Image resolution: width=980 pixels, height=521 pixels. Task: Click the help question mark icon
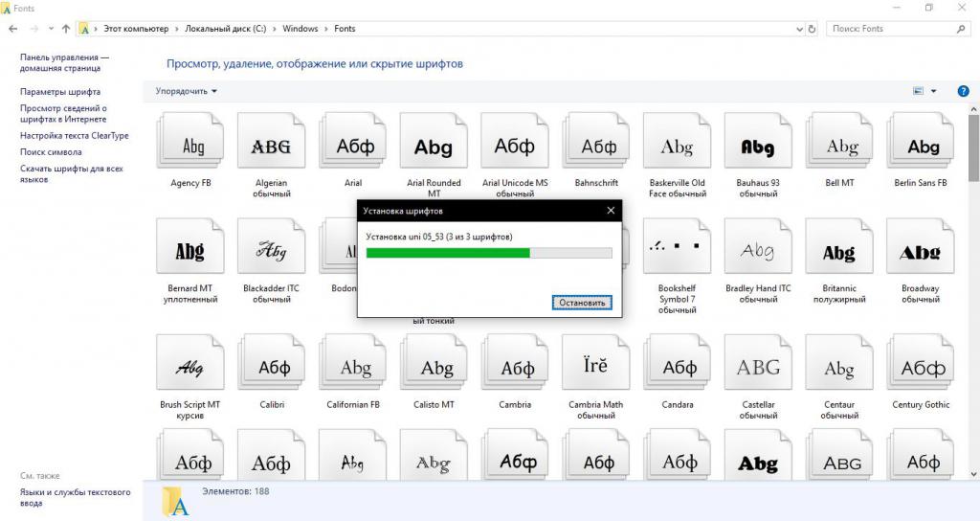(963, 91)
